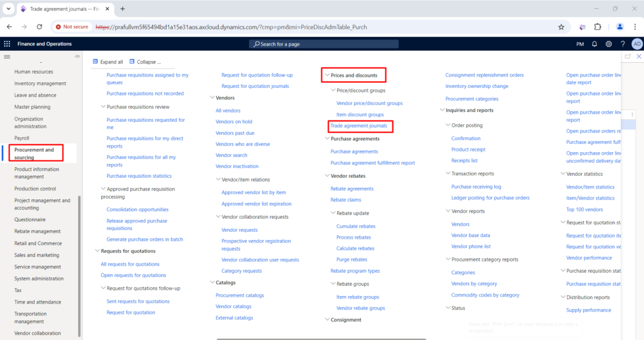
Task: Collapse the Vendor rebates group
Action: pyautogui.click(x=327, y=176)
